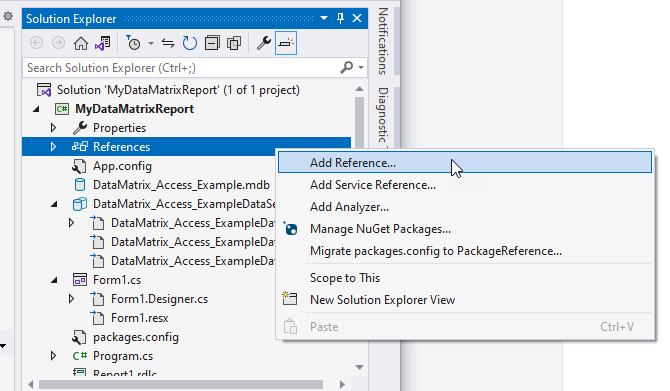Click the Forward navigation arrow in Solution Explorer
This screenshot has height=391, width=670.
tap(59, 43)
